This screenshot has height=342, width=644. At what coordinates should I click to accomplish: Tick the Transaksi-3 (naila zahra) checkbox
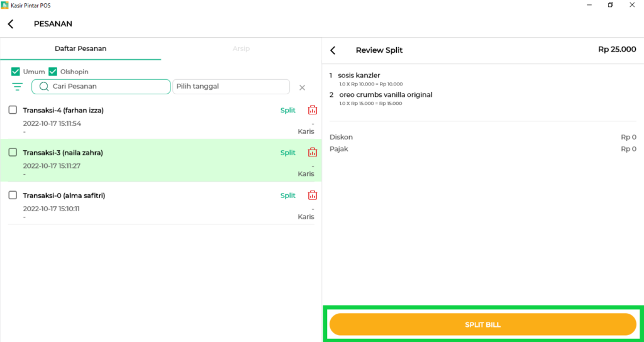(13, 152)
